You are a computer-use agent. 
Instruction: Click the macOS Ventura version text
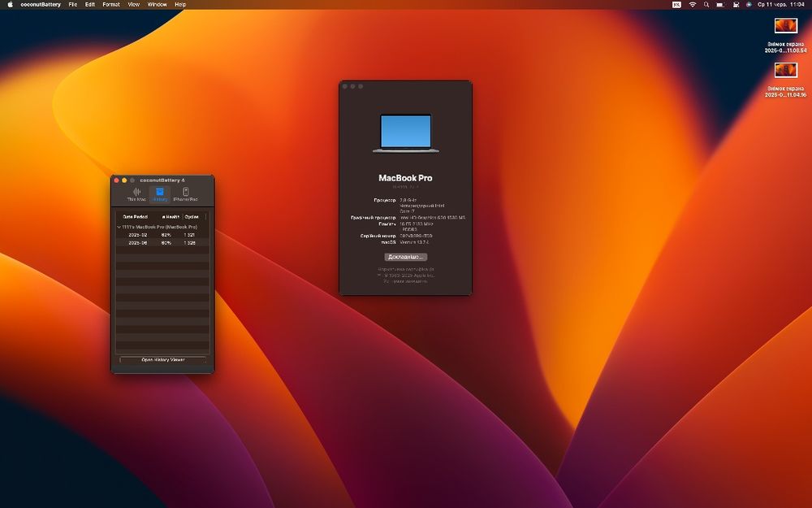pos(414,242)
